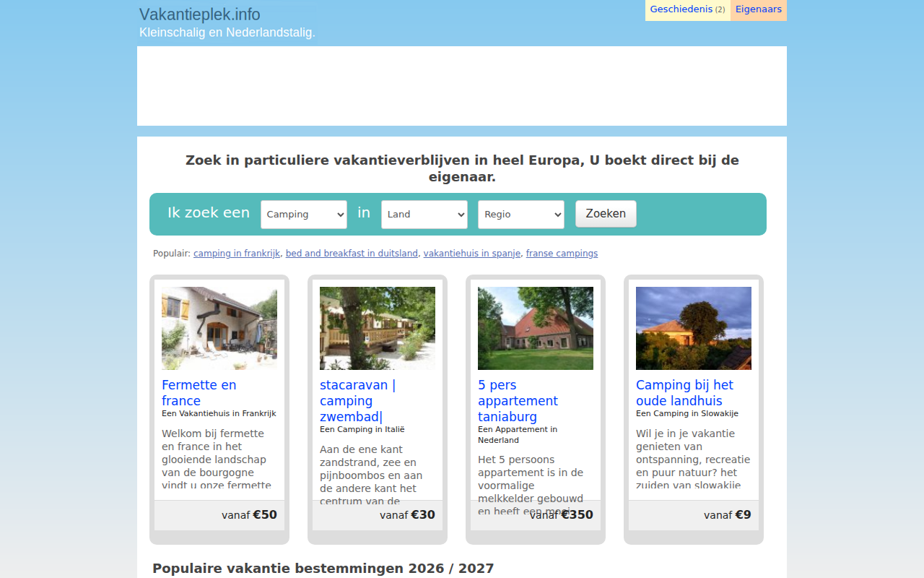The height and width of the screenshot is (578, 924).
Task: Expand the Land country dropdown
Action: click(x=424, y=215)
